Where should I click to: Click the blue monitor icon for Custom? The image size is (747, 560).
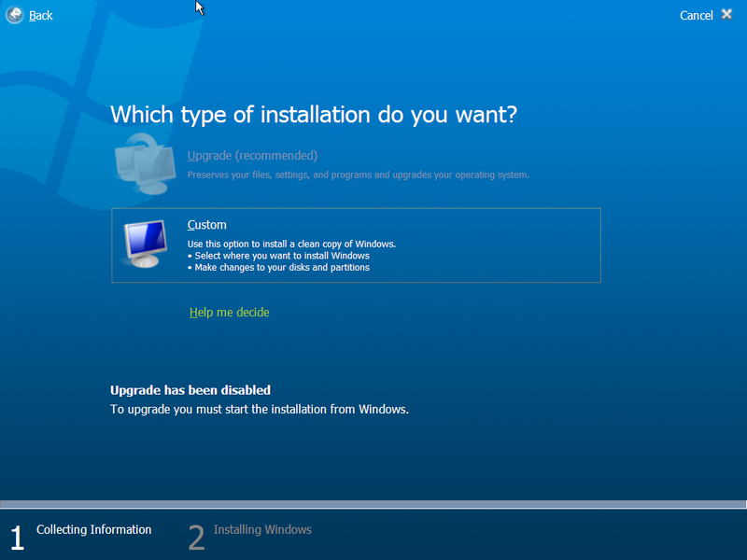coord(145,244)
